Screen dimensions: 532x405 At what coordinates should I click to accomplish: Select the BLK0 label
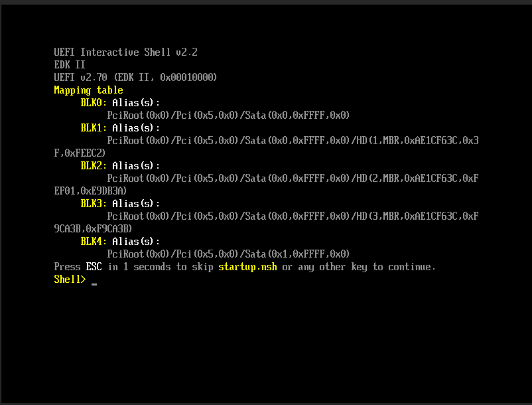pyautogui.click(x=94, y=103)
